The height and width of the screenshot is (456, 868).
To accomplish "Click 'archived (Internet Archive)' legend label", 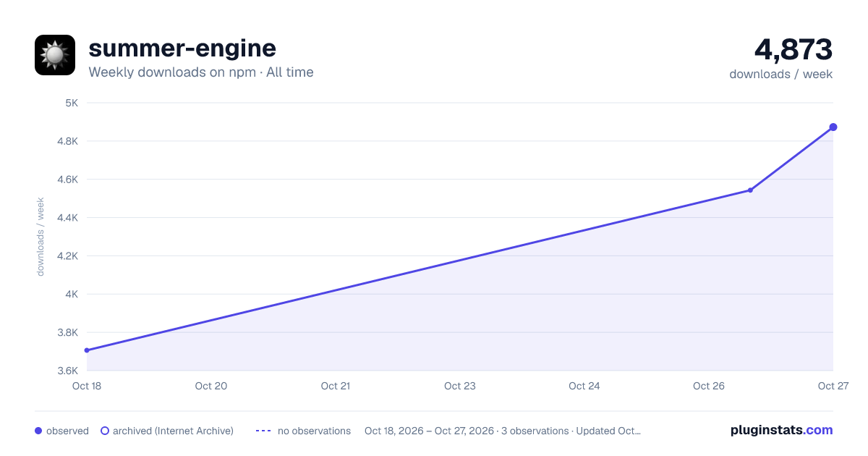I will pos(173,431).
